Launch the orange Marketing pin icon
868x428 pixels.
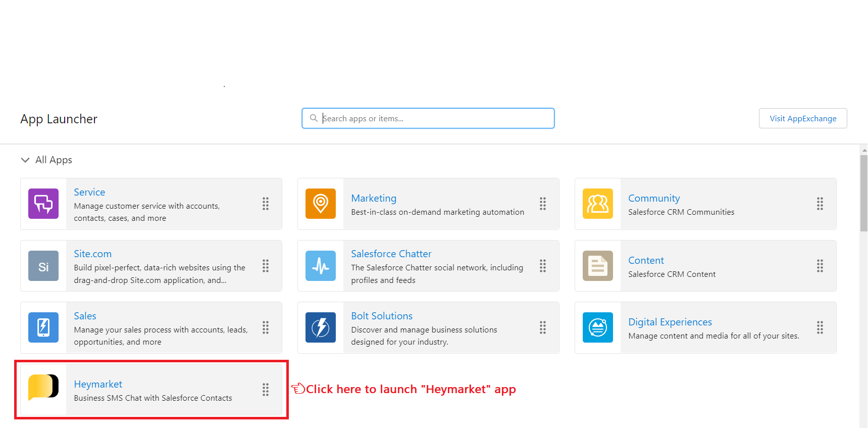[321, 204]
